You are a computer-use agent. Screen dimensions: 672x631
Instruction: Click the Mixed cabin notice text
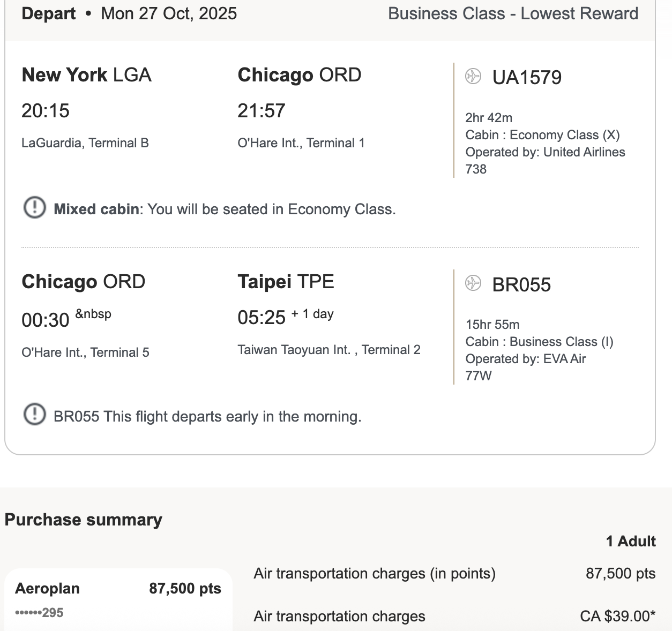[x=225, y=209]
